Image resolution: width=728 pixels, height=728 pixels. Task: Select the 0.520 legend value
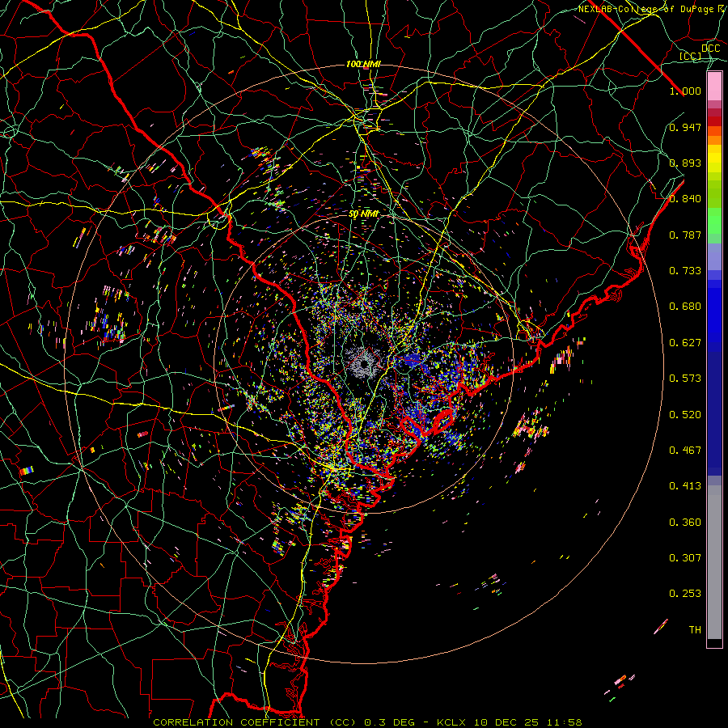pos(685,415)
